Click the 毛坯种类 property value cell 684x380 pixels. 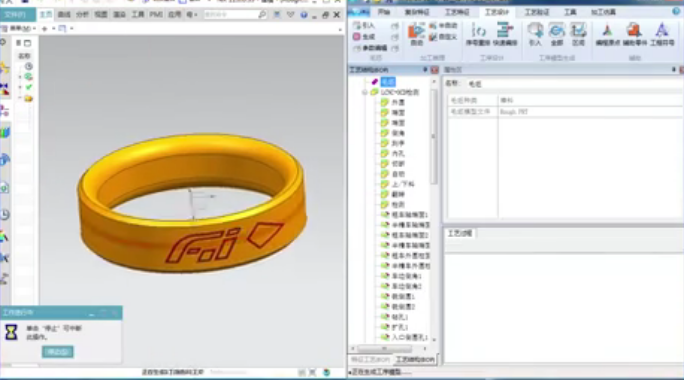(591, 100)
